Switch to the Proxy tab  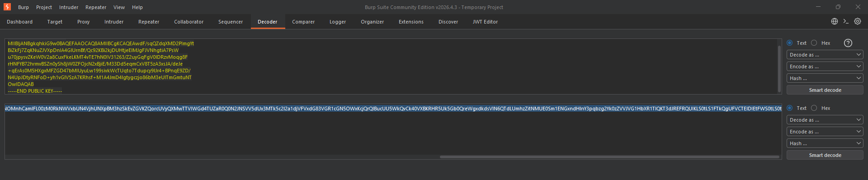click(84, 22)
